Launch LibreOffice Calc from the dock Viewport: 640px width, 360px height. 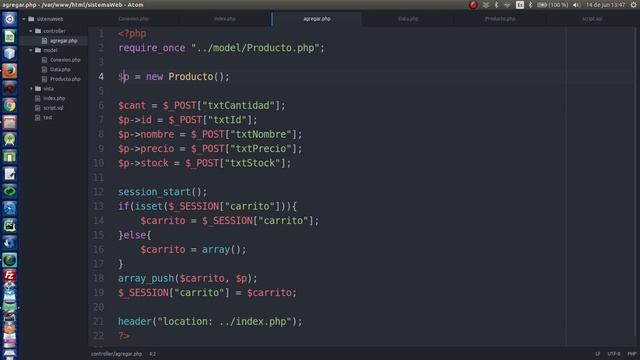pyautogui.click(x=9, y=36)
